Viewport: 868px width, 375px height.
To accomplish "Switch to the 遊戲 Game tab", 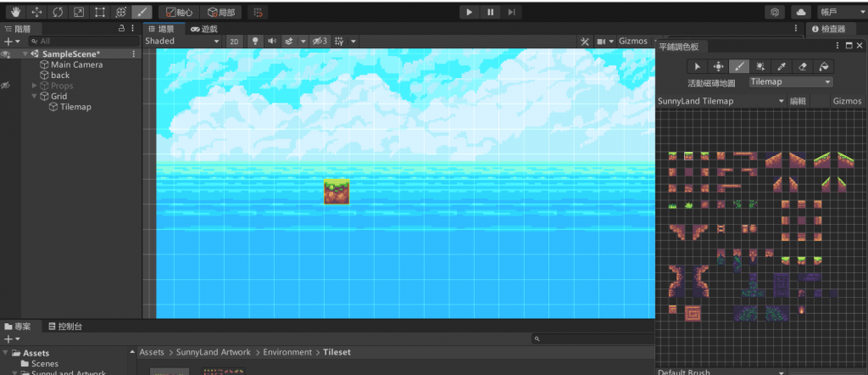I will (204, 29).
